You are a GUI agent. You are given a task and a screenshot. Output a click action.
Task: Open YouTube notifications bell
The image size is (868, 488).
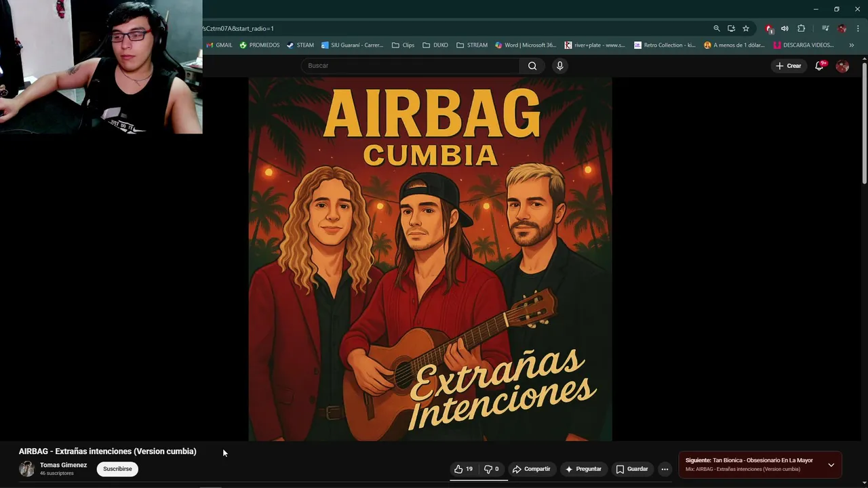819,66
